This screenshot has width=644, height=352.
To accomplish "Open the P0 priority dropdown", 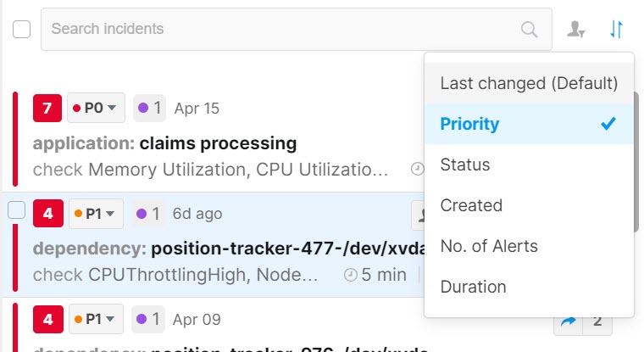I will click(96, 108).
